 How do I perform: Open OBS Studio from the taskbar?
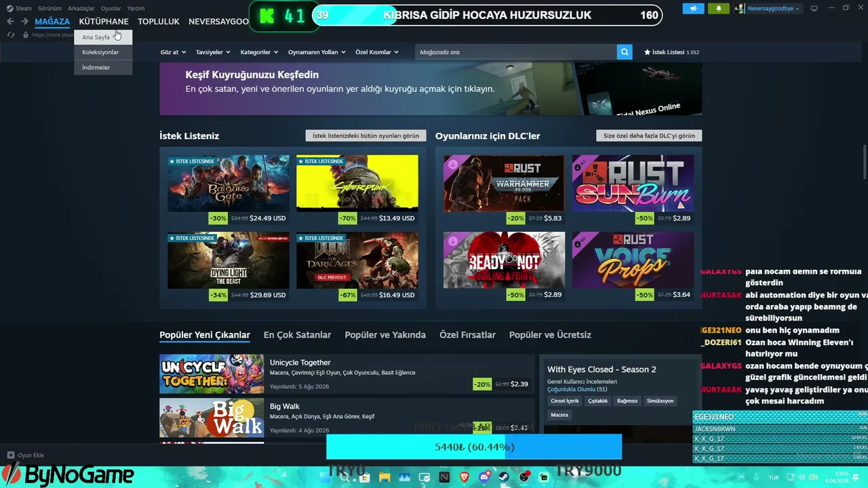pos(524,477)
